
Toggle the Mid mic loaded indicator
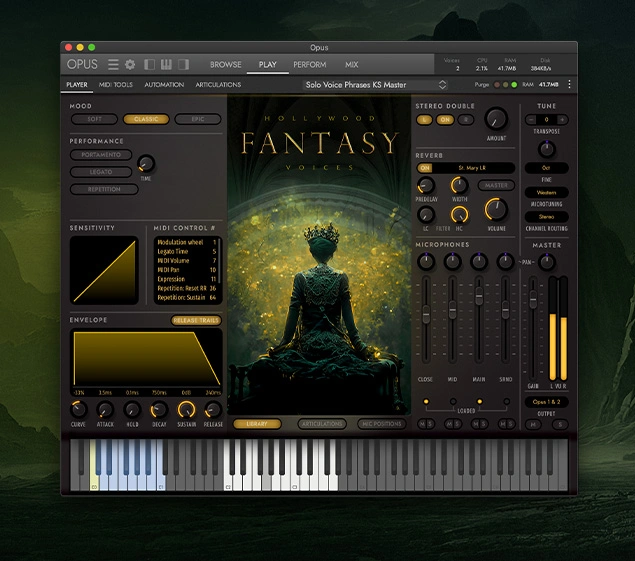click(453, 401)
